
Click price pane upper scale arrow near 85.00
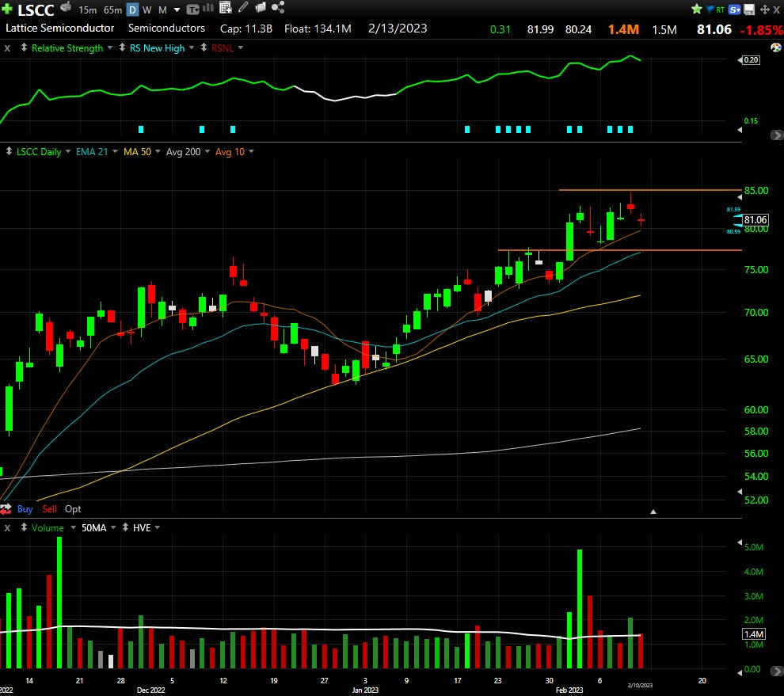[x=740, y=197]
